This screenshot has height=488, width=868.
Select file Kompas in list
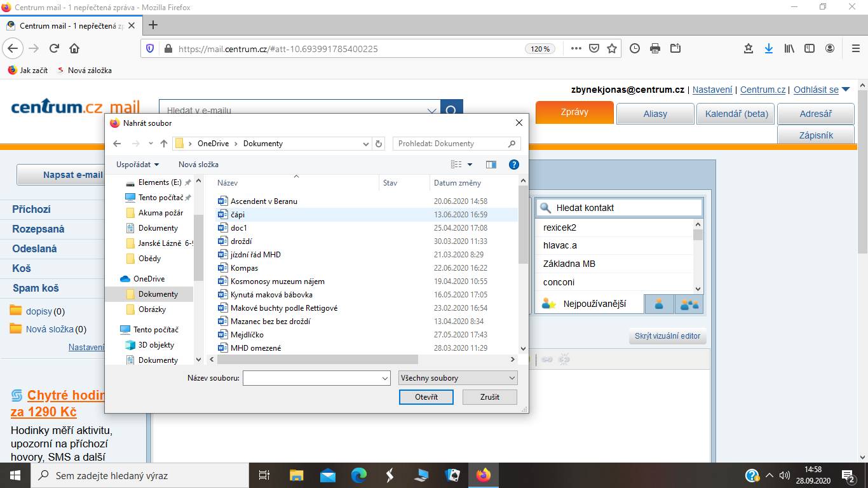244,268
